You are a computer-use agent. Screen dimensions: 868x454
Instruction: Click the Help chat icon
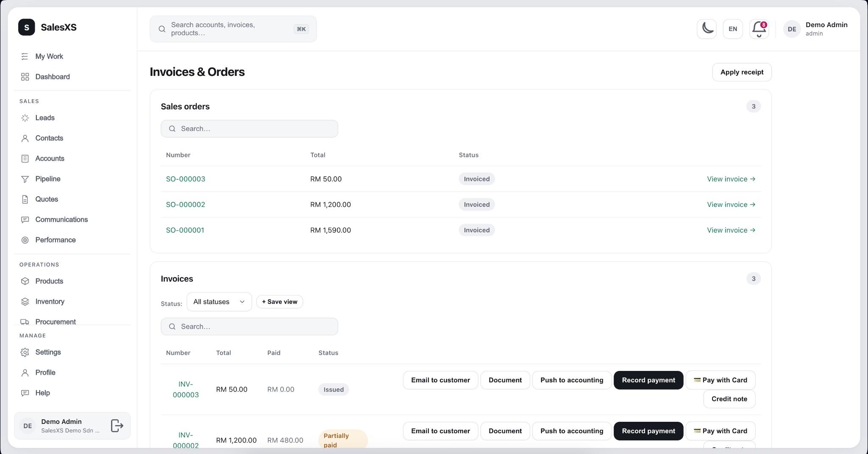point(25,393)
